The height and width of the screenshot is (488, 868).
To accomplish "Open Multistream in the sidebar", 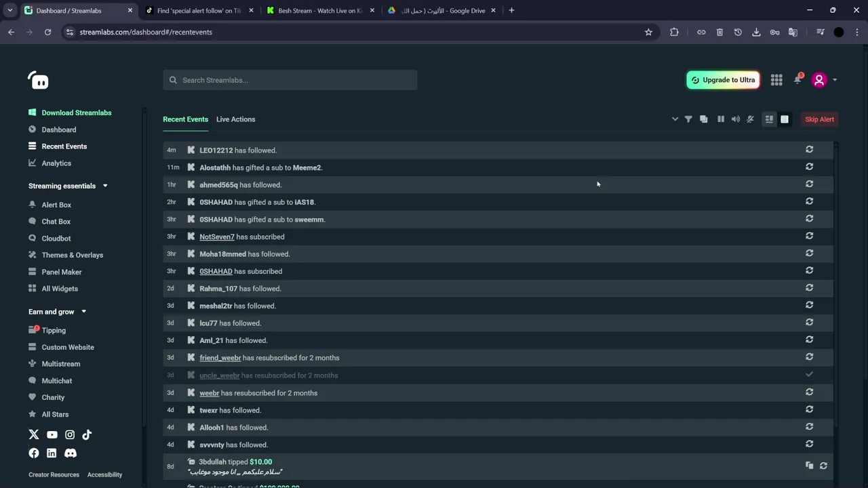I will coord(61,364).
